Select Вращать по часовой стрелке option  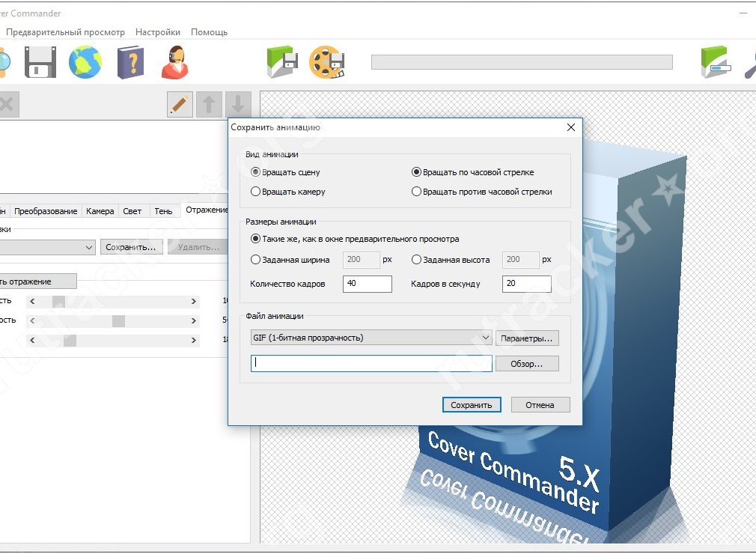pyautogui.click(x=416, y=172)
